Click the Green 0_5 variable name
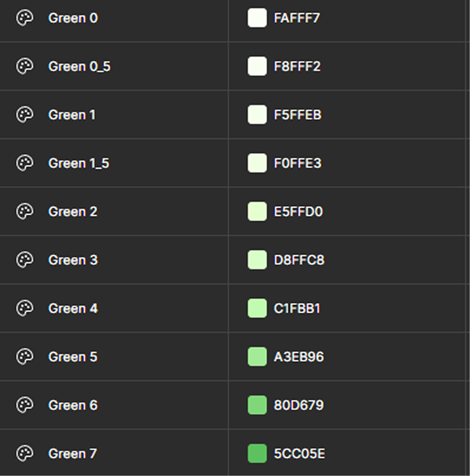This screenshot has height=476, width=470. pos(79,66)
